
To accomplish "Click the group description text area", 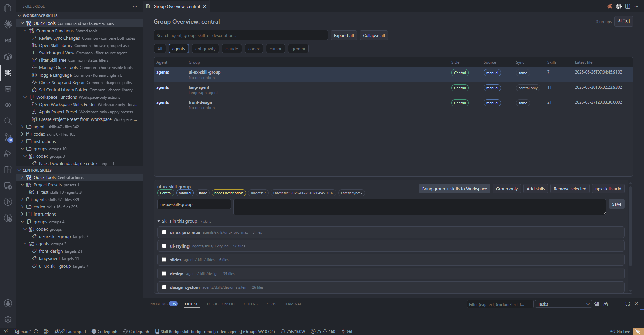I will [420, 207].
